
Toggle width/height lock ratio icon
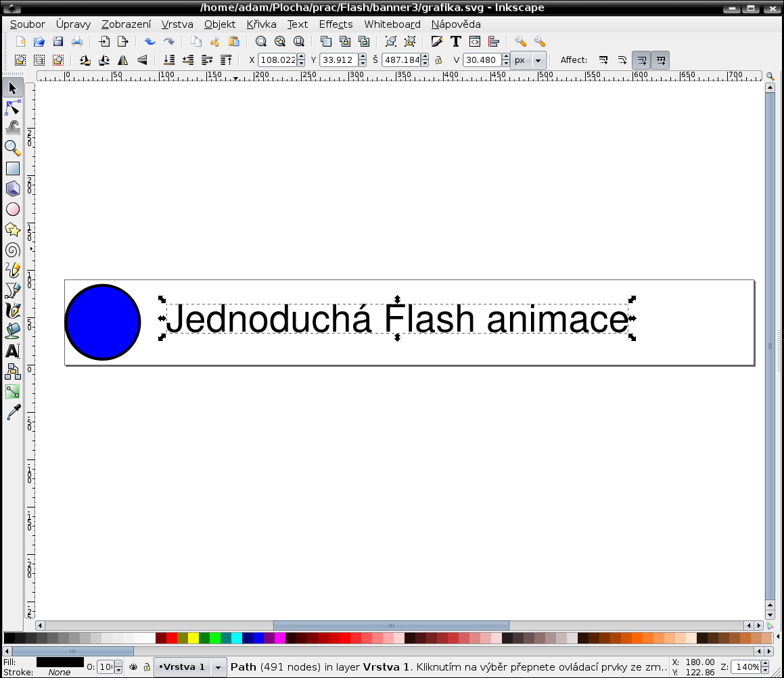pos(438,60)
